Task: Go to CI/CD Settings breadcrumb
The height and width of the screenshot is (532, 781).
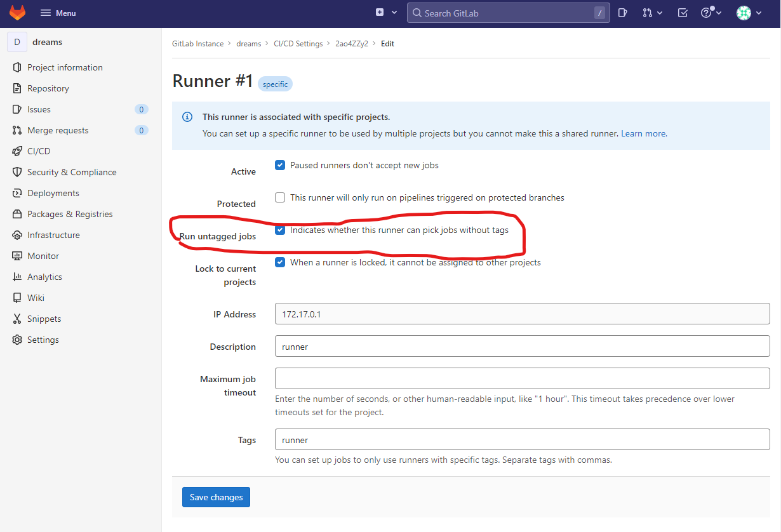Action: click(298, 44)
